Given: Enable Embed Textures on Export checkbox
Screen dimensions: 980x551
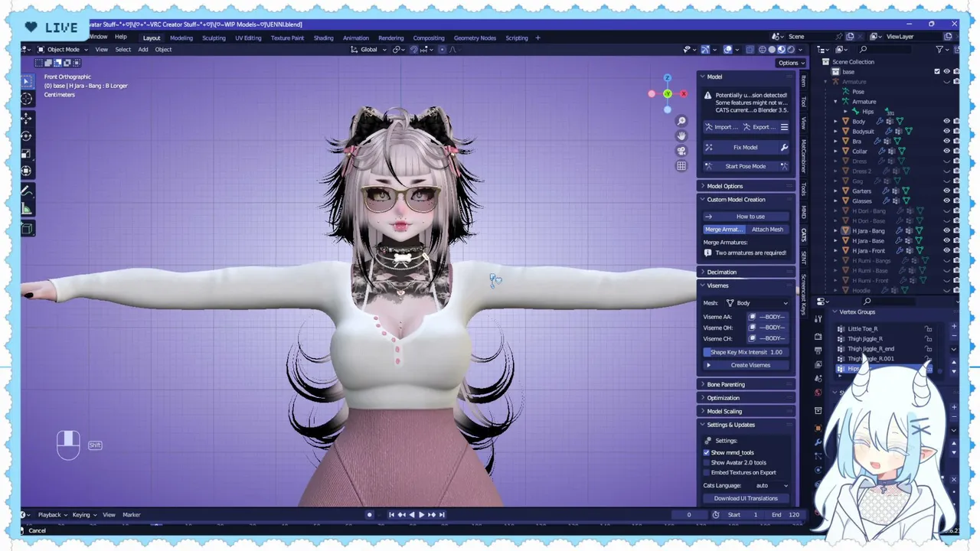Looking at the screenshot, I should pos(707,472).
